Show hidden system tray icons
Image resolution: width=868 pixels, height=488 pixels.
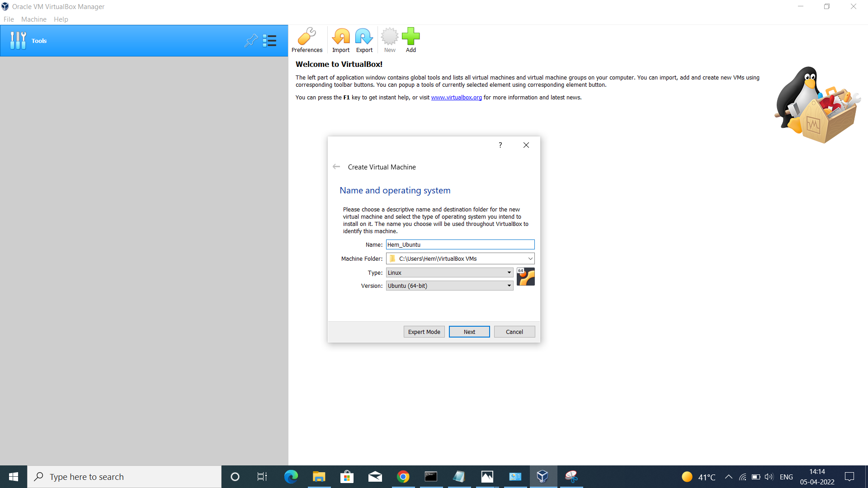(x=728, y=477)
